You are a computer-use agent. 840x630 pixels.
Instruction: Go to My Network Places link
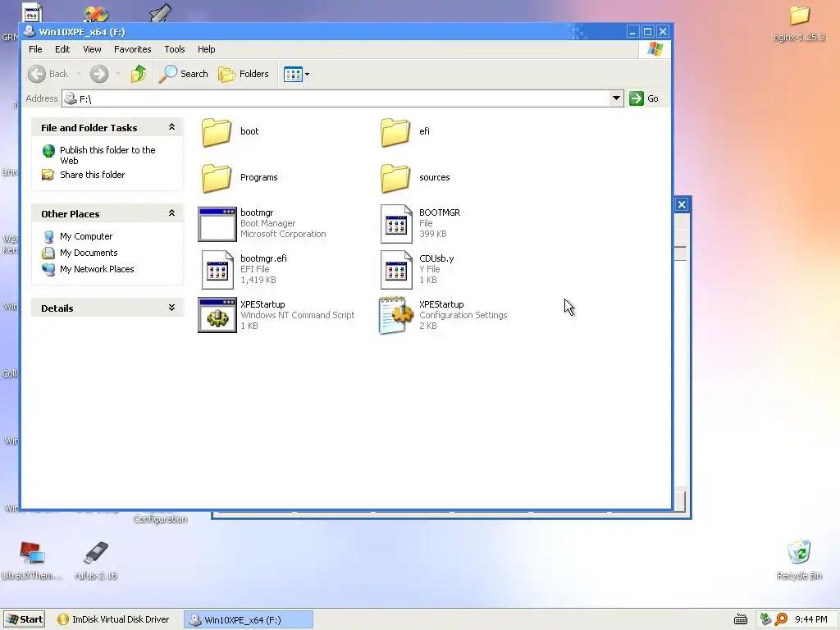[x=97, y=269]
